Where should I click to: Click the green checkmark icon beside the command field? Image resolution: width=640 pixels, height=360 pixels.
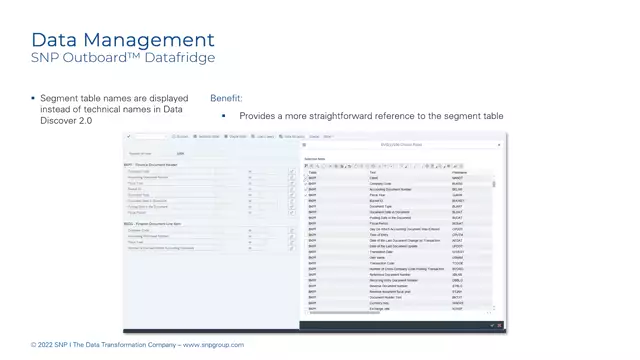(x=129, y=136)
